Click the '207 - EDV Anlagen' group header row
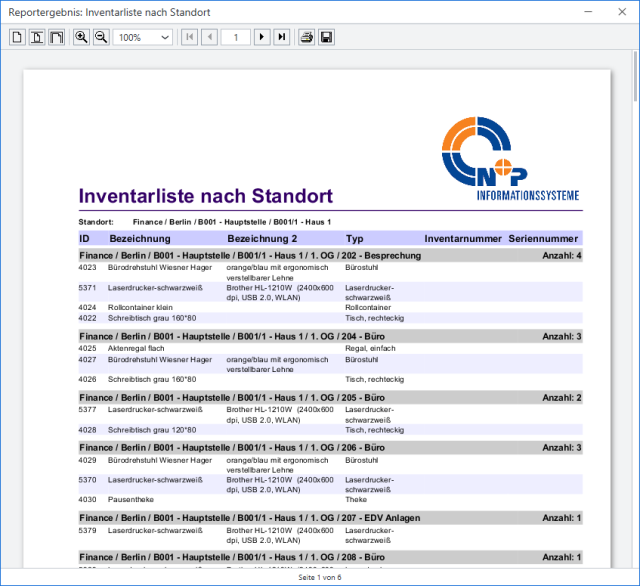Image resolution: width=640 pixels, height=586 pixels. (331, 518)
